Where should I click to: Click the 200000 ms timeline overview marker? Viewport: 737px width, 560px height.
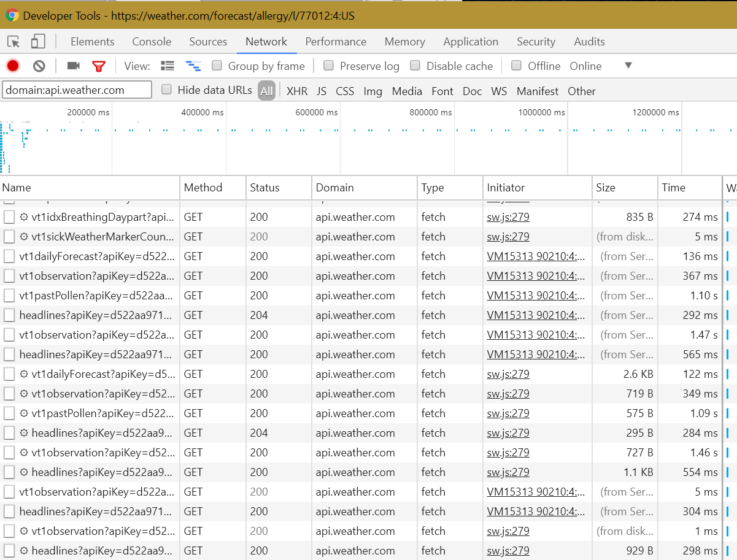pyautogui.click(x=88, y=112)
